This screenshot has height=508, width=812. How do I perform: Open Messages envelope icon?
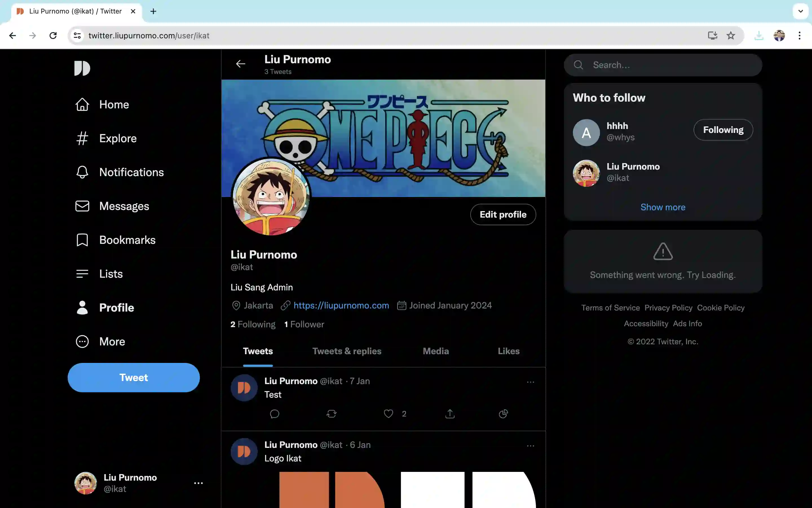pyautogui.click(x=82, y=206)
